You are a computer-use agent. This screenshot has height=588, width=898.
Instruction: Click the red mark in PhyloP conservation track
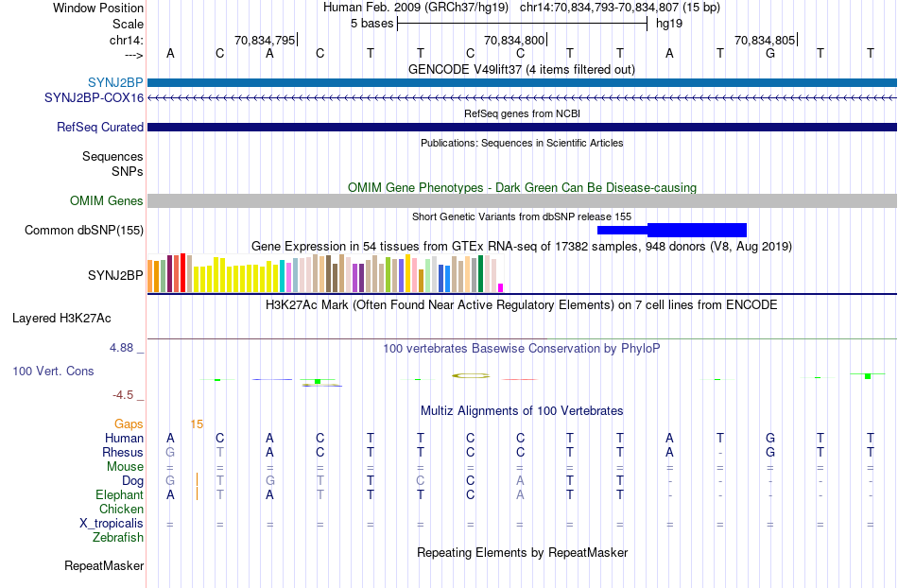pos(520,379)
